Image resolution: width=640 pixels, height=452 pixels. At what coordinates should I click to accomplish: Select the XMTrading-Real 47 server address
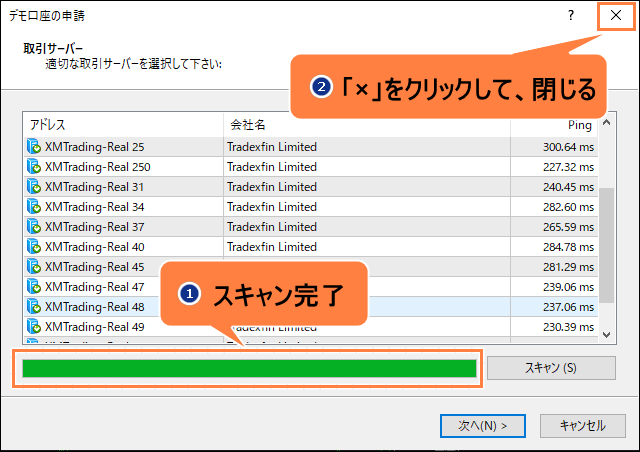point(95,287)
